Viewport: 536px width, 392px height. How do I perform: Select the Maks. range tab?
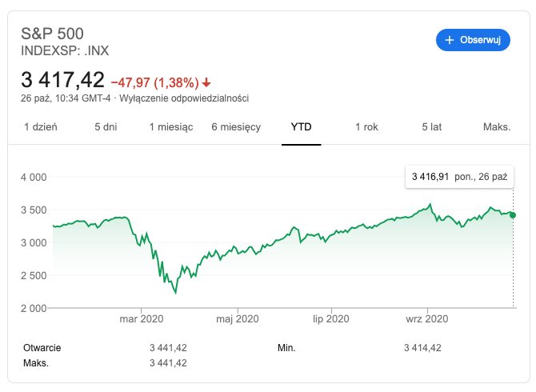coord(497,126)
